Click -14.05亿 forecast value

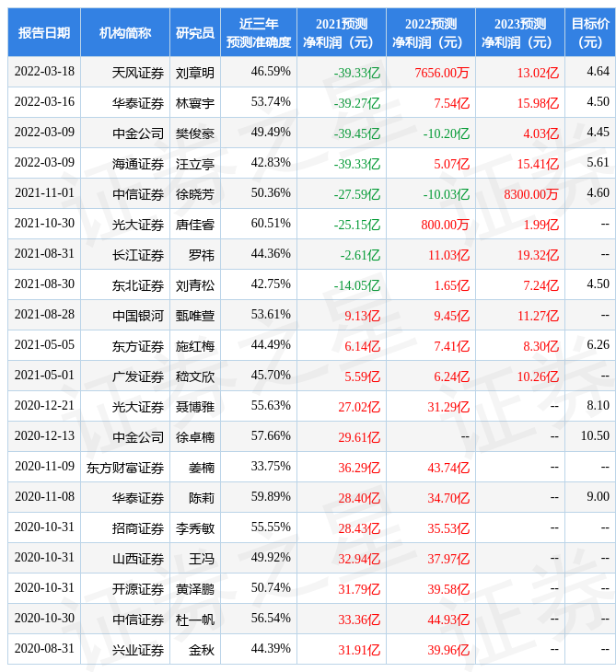[357, 285]
